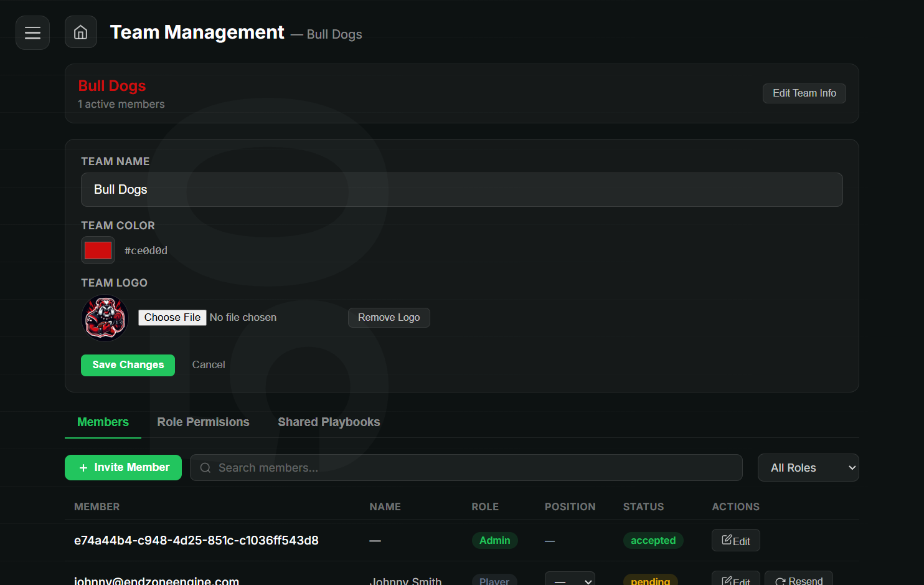The height and width of the screenshot is (585, 924).
Task: Switch to the Role Permisions tab
Action: (x=203, y=422)
